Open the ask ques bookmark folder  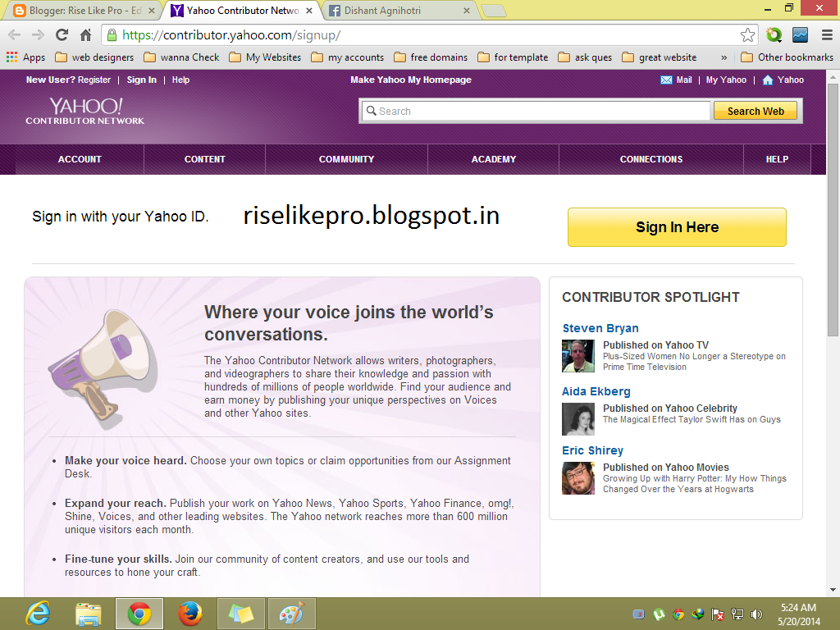[x=585, y=57]
